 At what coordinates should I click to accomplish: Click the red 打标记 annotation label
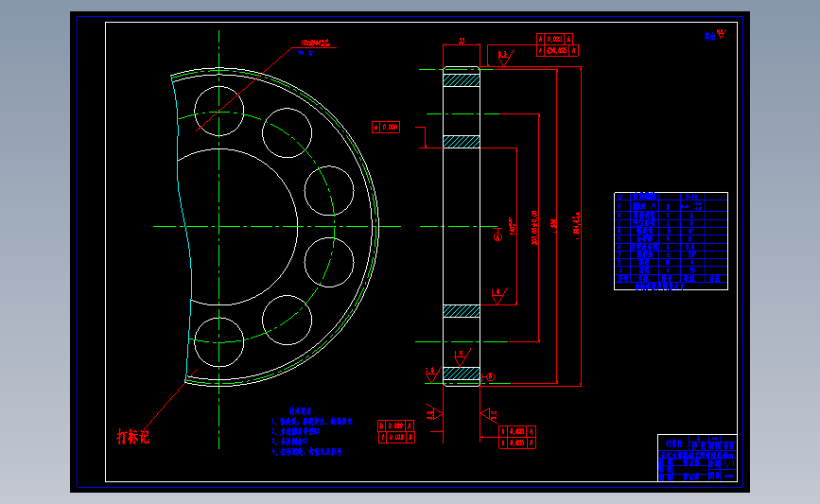[x=132, y=437]
